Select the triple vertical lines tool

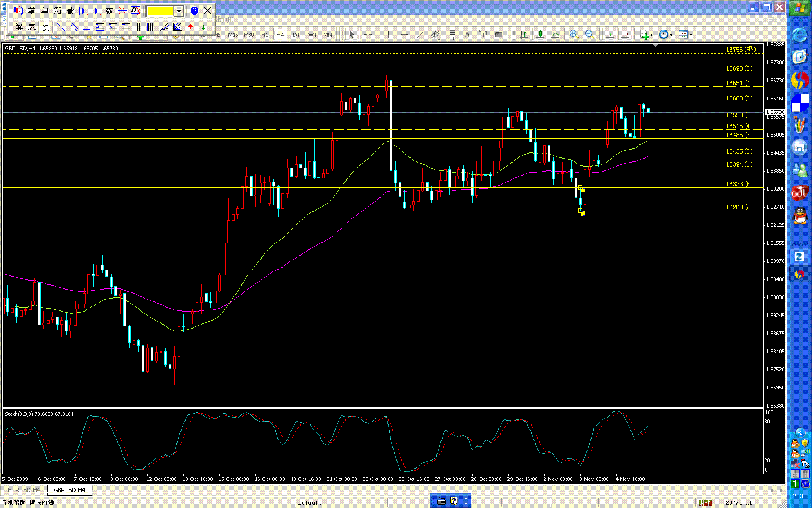coord(138,27)
